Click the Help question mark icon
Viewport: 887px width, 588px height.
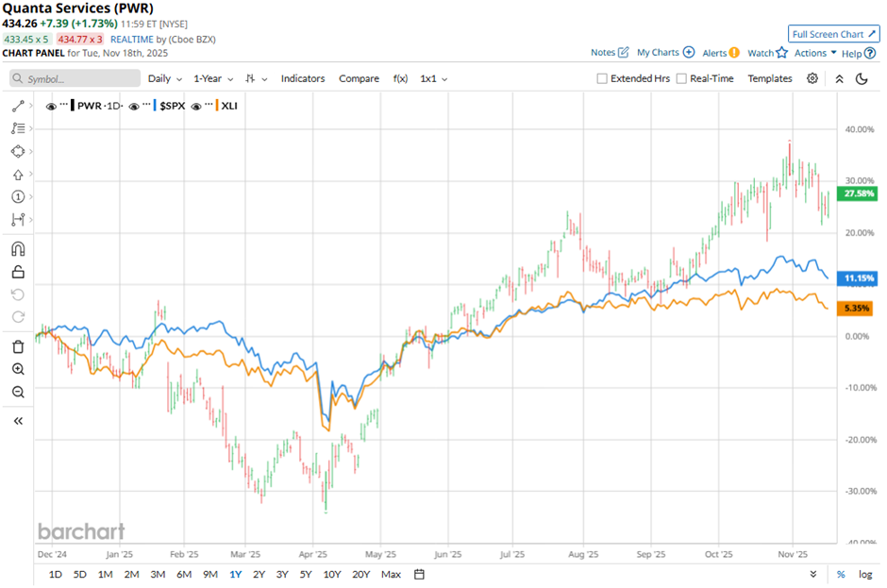pyautogui.click(x=871, y=53)
